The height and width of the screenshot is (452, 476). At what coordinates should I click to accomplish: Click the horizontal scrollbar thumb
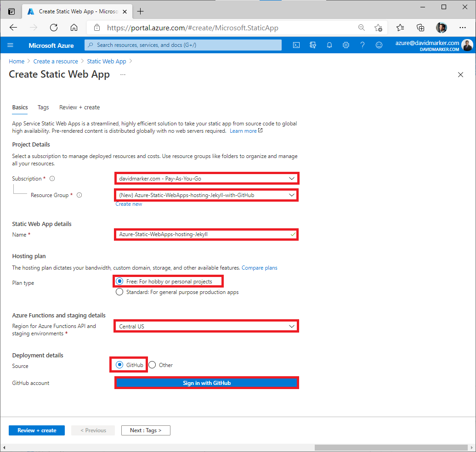point(391,448)
